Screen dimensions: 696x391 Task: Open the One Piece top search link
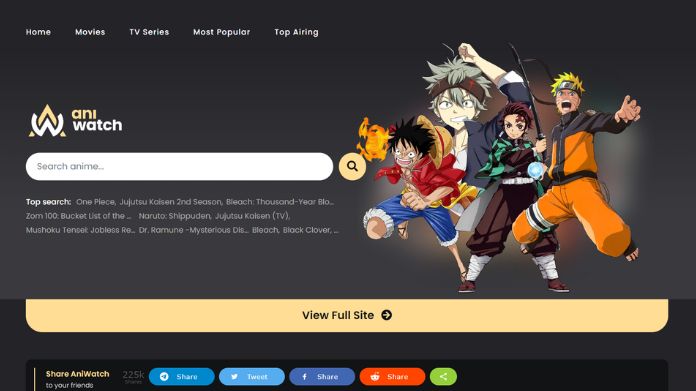[95, 202]
